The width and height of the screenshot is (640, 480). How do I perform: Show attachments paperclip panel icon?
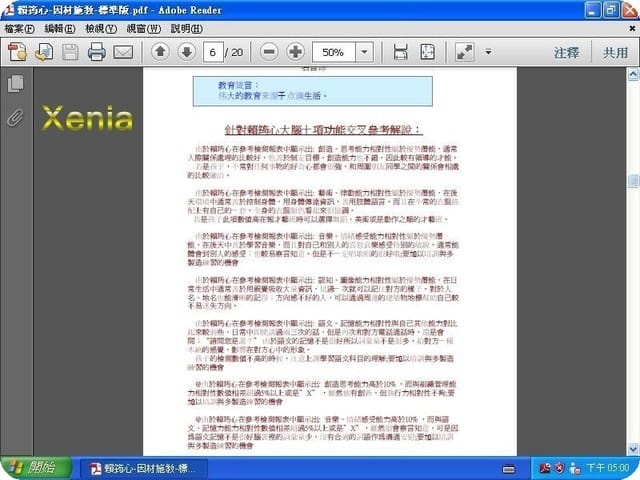click(16, 118)
